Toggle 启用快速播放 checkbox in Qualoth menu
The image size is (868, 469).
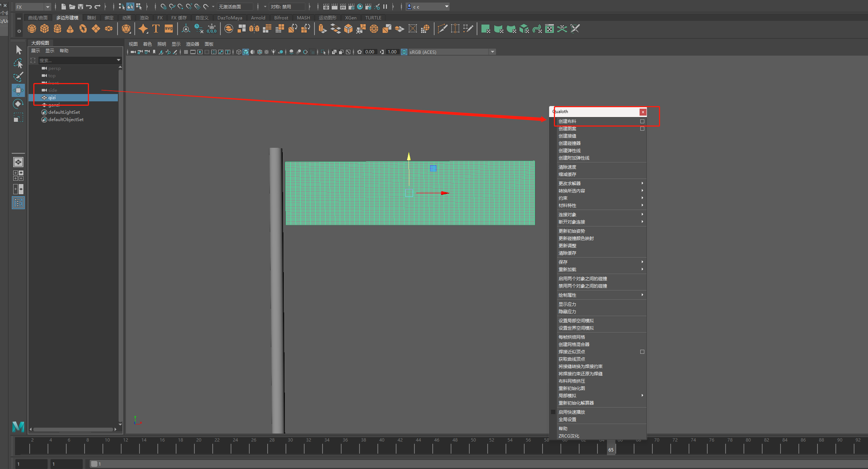pyautogui.click(x=553, y=412)
